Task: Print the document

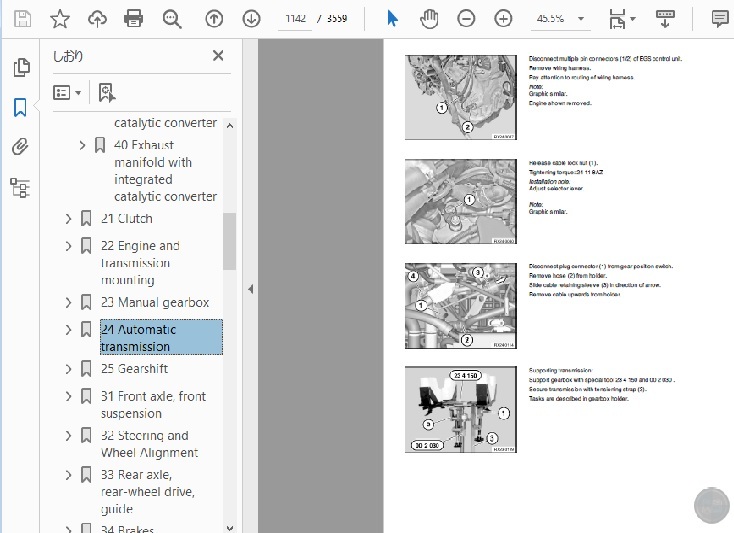Action: [133, 19]
